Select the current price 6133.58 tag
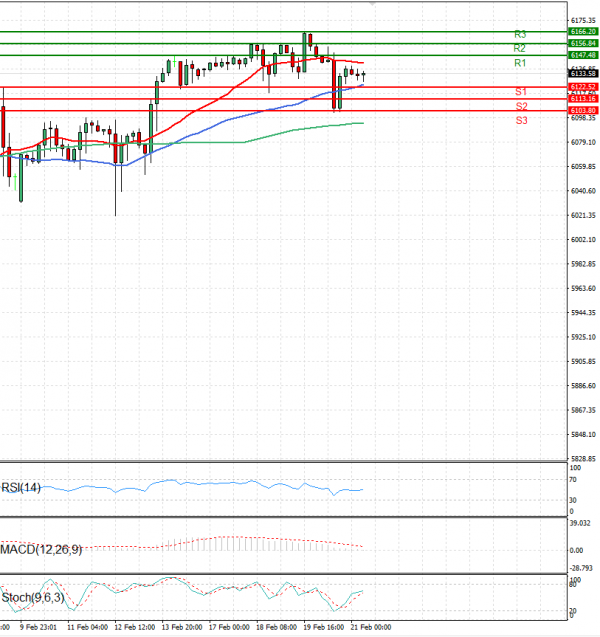The image size is (600, 637). 583,74
